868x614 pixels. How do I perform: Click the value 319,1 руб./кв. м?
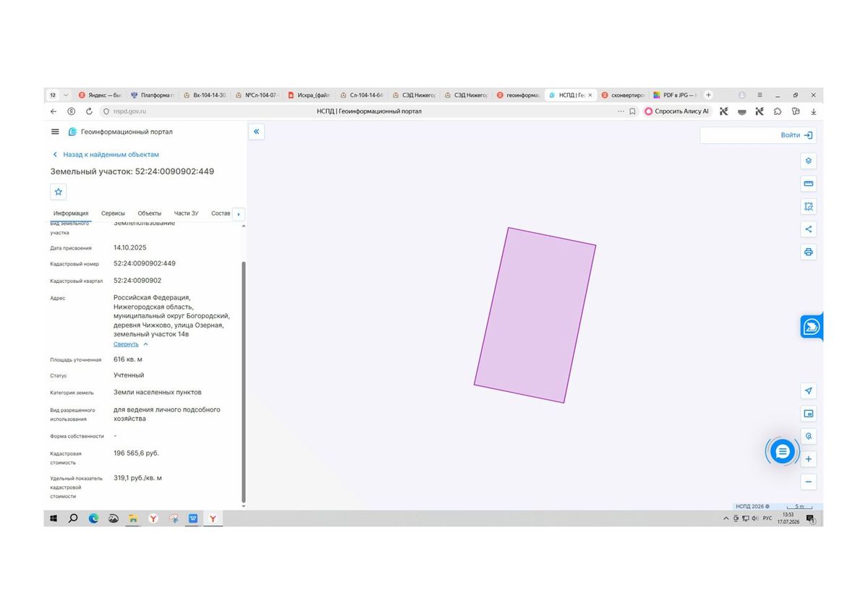point(137,478)
